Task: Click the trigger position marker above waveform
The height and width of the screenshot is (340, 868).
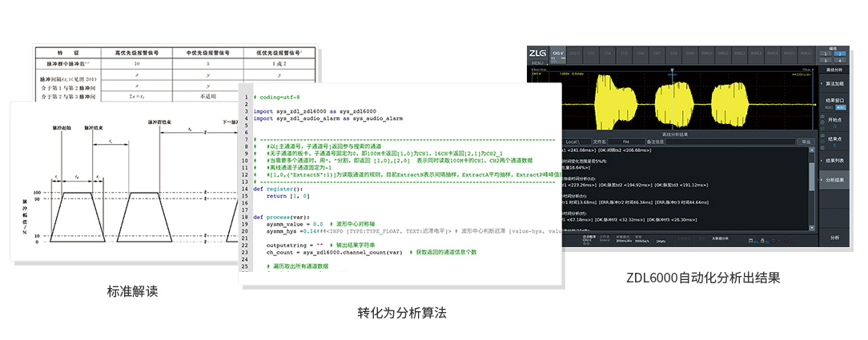Action: 671,70
